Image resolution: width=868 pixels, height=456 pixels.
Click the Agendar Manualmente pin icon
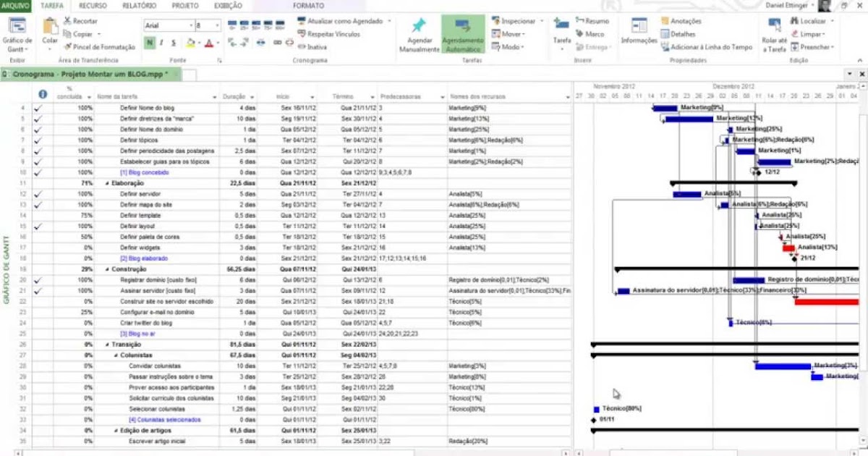418,25
